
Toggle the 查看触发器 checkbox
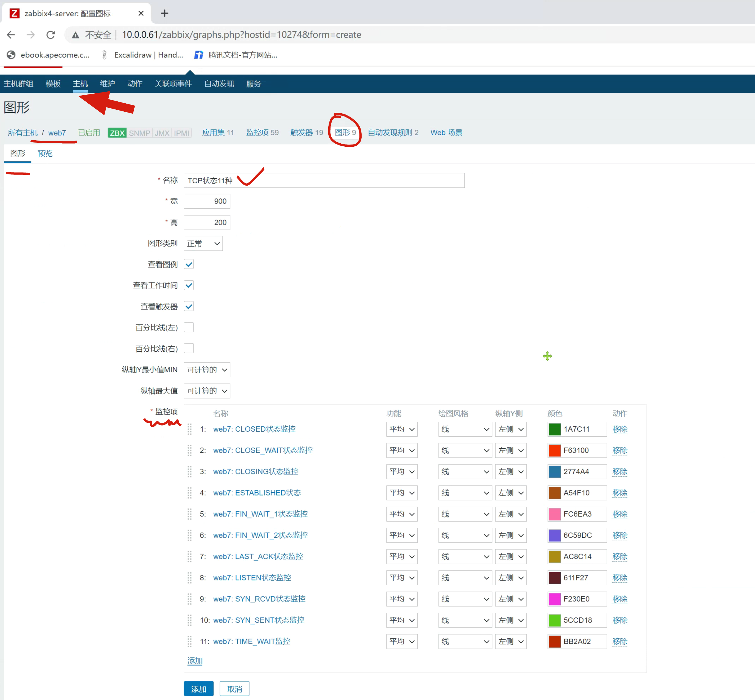[189, 306]
